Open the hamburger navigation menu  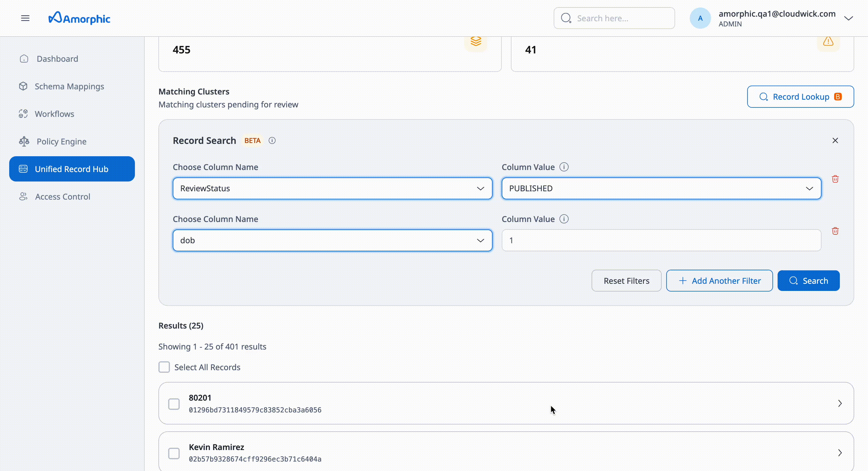(25, 18)
